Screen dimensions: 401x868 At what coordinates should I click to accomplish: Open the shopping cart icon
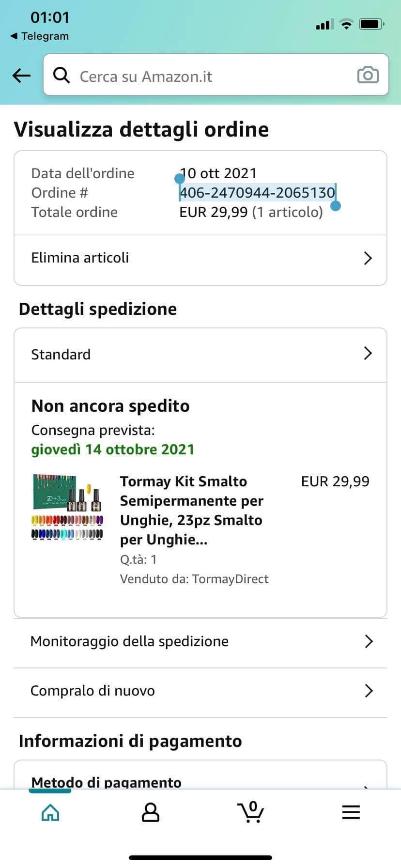point(250,812)
